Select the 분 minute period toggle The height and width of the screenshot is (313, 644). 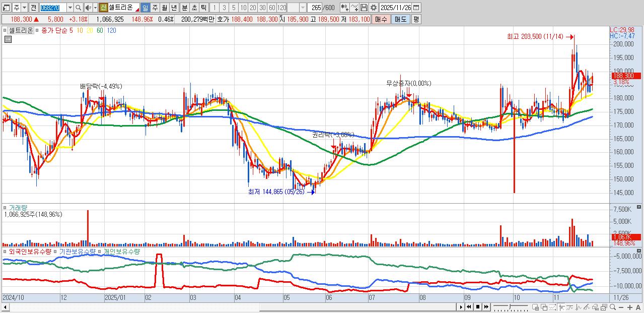coord(184,8)
